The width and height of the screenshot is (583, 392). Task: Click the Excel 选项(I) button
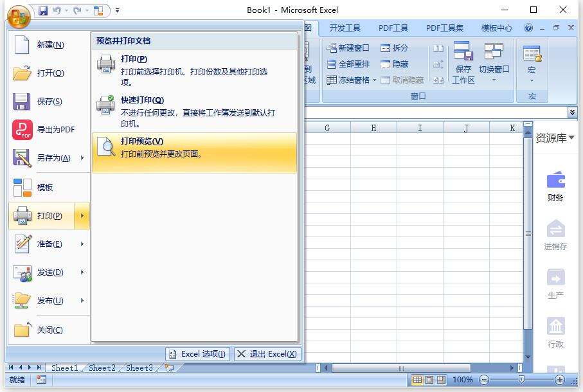point(198,354)
